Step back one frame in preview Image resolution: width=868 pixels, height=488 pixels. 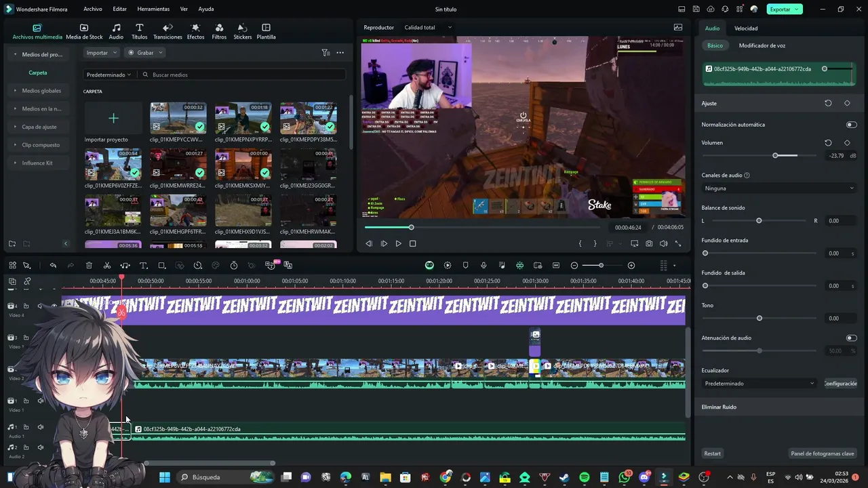[369, 243]
